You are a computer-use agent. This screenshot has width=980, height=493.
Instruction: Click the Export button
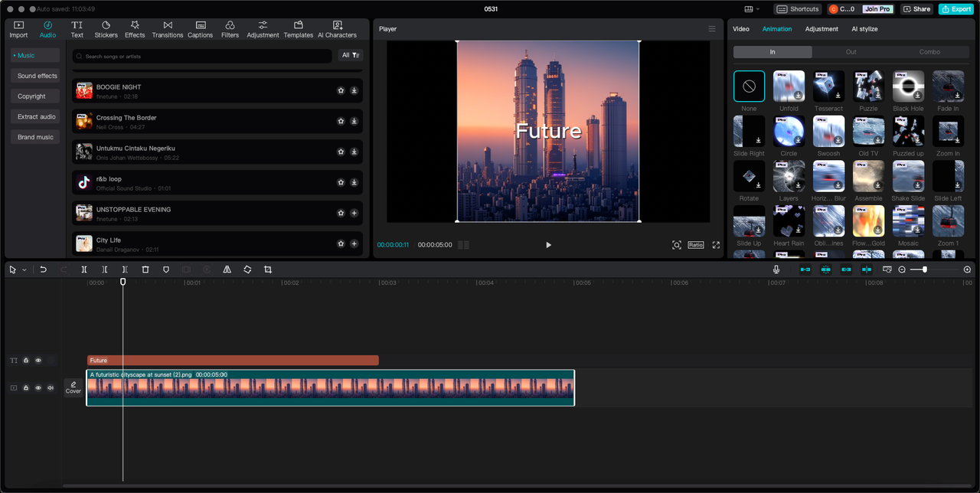click(x=956, y=9)
